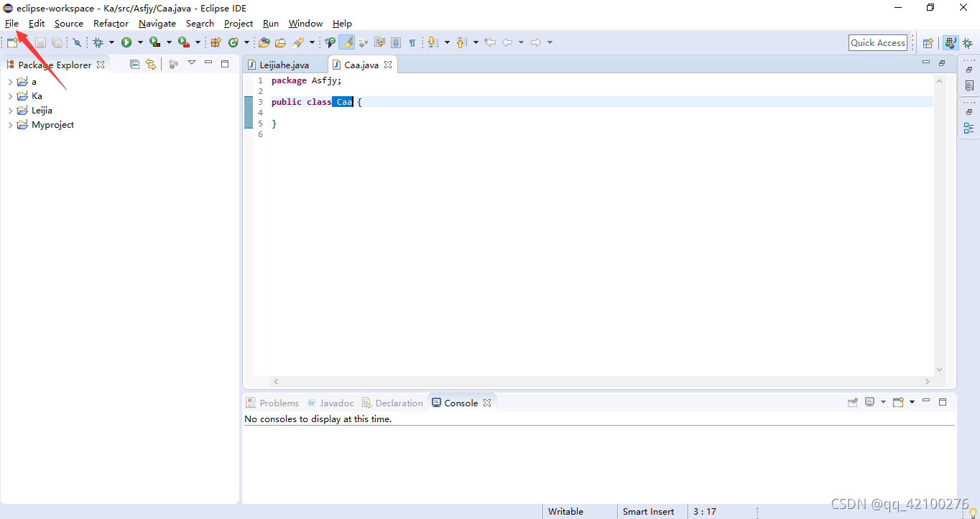Switch to the Declaration tab

coord(392,403)
